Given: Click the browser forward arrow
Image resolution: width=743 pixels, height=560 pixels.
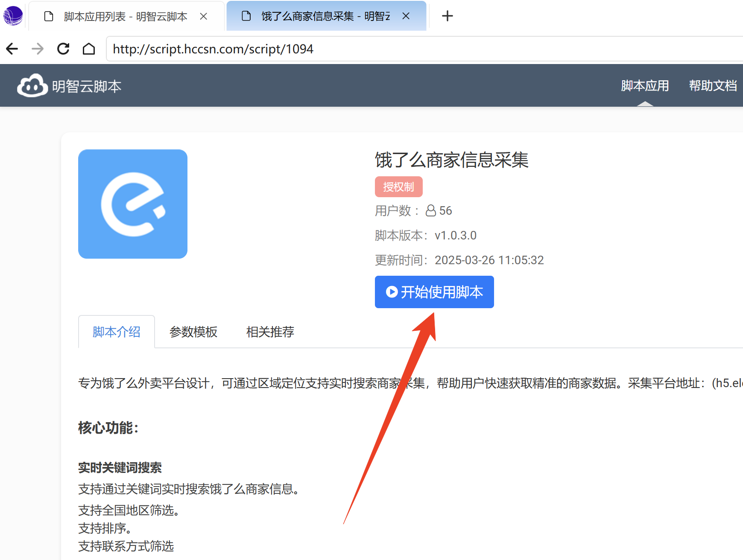Looking at the screenshot, I should pos(38,49).
